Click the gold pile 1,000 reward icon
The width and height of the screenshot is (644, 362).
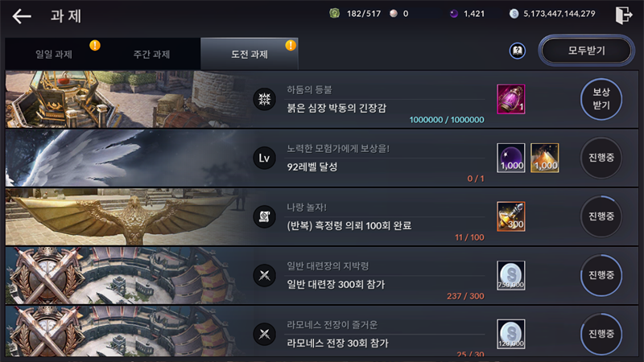point(545,158)
